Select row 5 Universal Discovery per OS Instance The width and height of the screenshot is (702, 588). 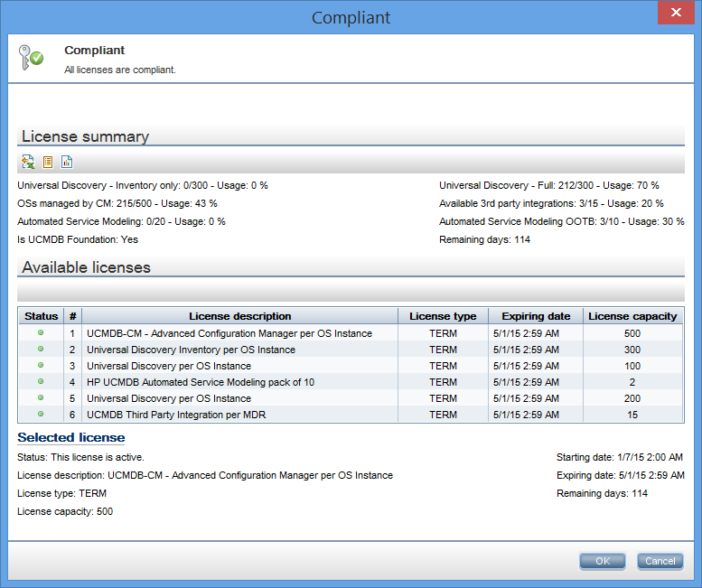(x=351, y=398)
